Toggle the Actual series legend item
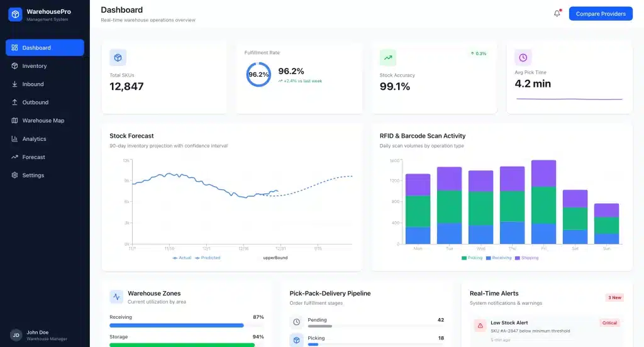Image resolution: width=644 pixels, height=347 pixels. 182,258
